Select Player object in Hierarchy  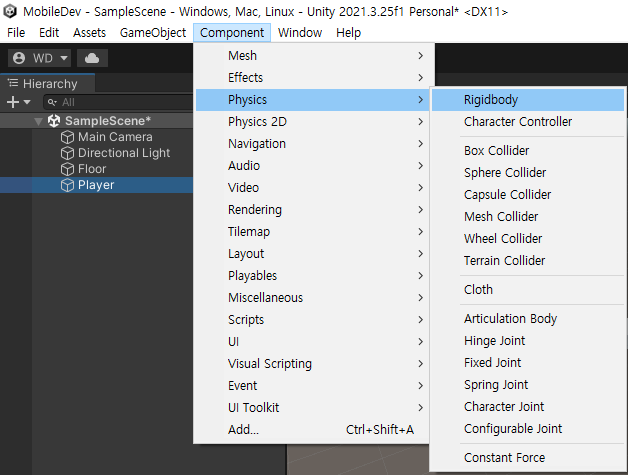[x=97, y=185]
